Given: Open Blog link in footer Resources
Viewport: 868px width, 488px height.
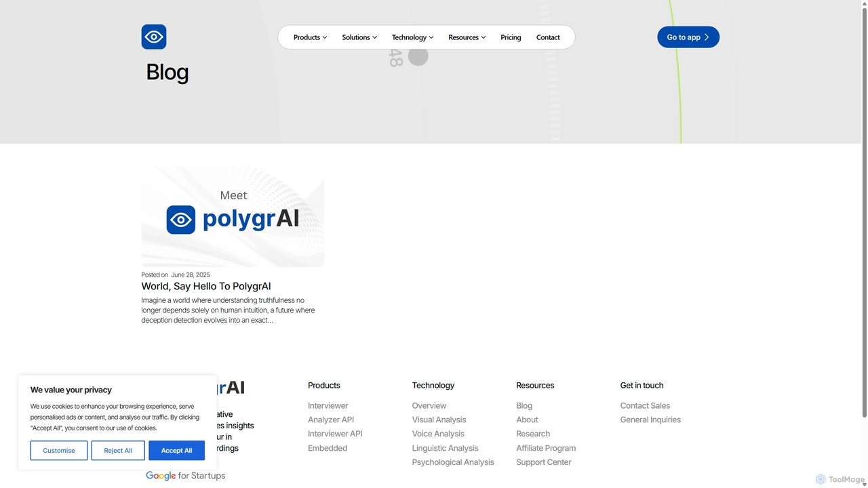Looking at the screenshot, I should 524,406.
